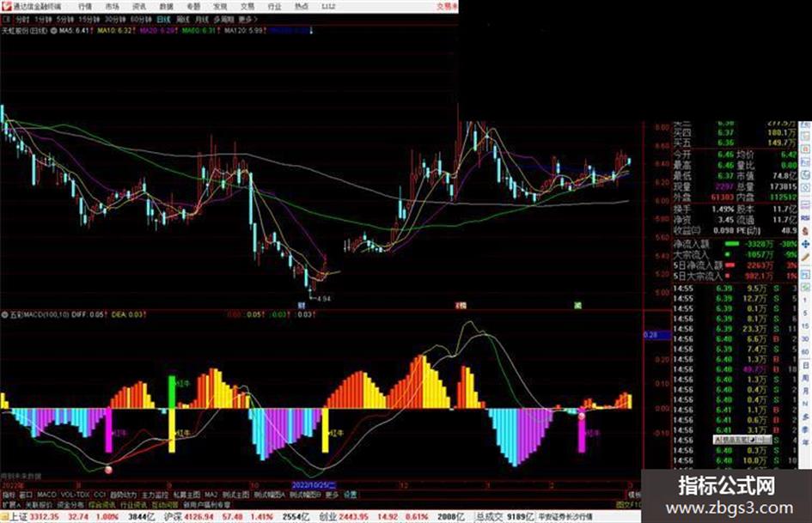Click 平安证券长沙行情 server status
812x523 pixels.
566,517
